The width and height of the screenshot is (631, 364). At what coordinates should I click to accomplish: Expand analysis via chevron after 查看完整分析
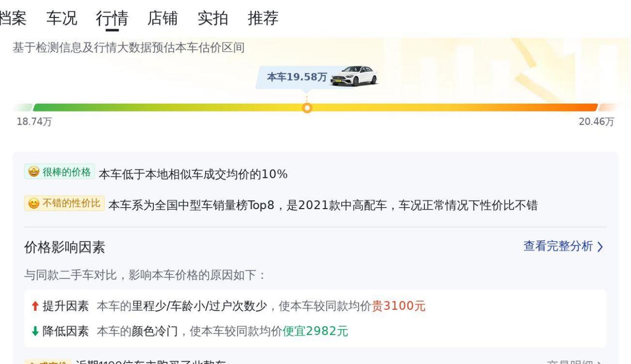[600, 246]
